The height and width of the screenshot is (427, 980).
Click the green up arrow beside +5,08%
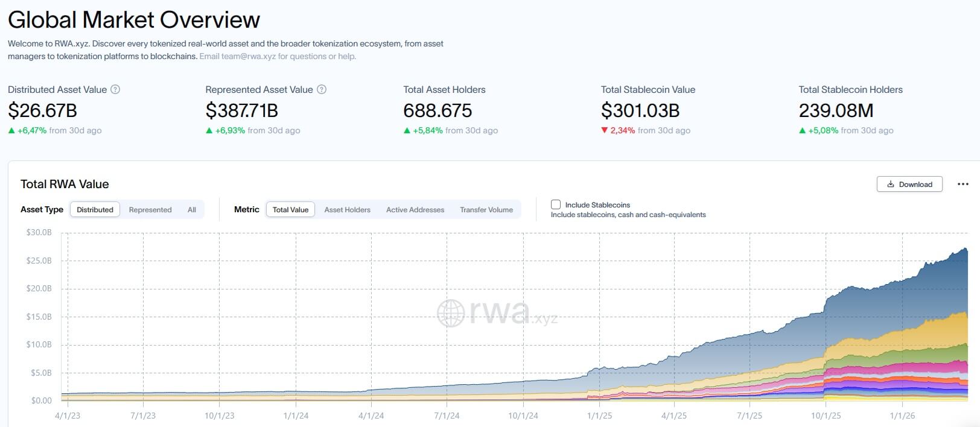click(802, 130)
